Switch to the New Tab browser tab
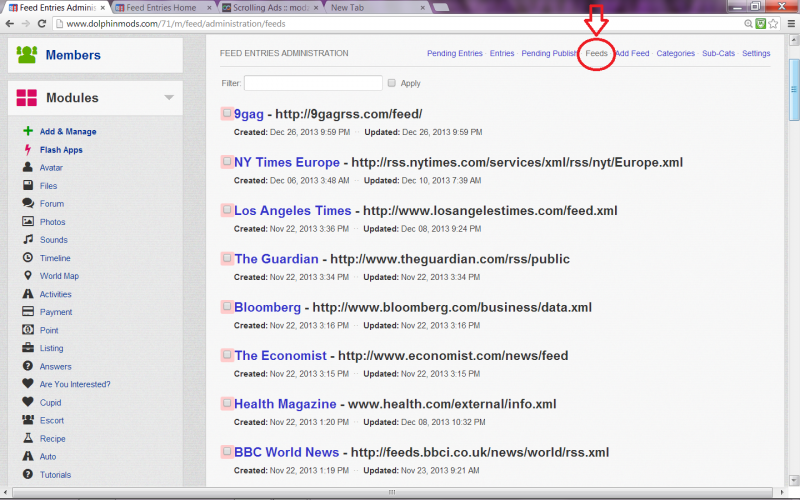 (x=378, y=8)
